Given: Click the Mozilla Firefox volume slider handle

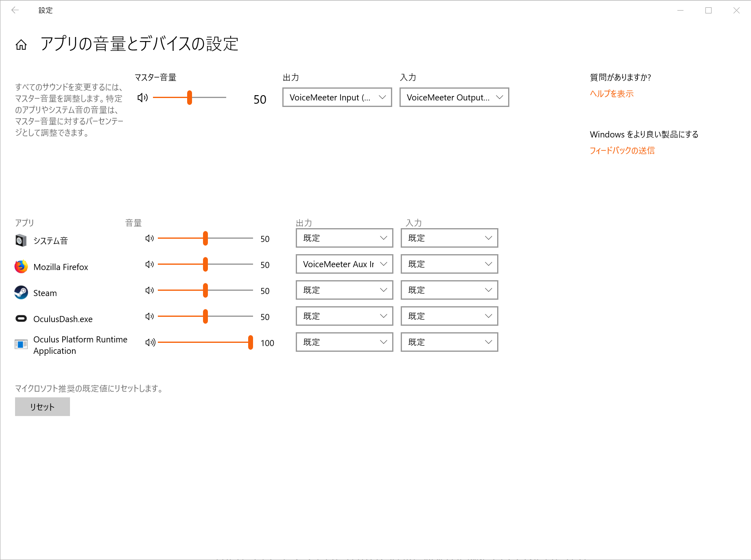Looking at the screenshot, I should (205, 264).
